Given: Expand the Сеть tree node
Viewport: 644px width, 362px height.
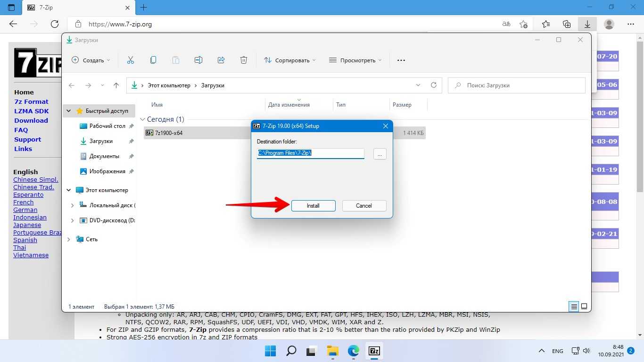Looking at the screenshot, I should point(69,239).
